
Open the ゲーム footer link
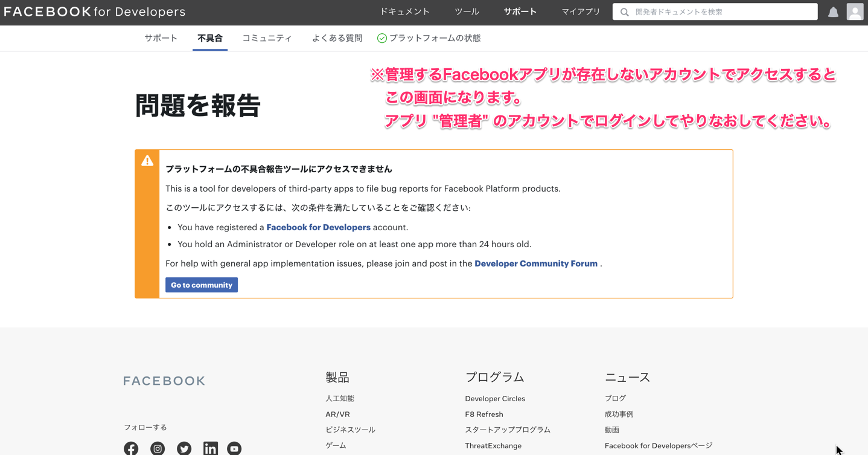(x=336, y=445)
